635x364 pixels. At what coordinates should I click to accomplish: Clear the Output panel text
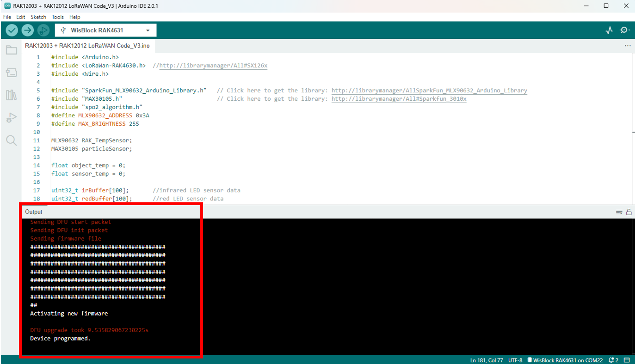pyautogui.click(x=619, y=212)
